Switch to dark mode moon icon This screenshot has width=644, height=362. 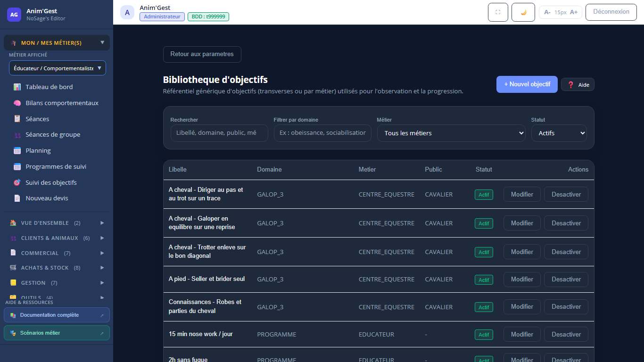523,12
